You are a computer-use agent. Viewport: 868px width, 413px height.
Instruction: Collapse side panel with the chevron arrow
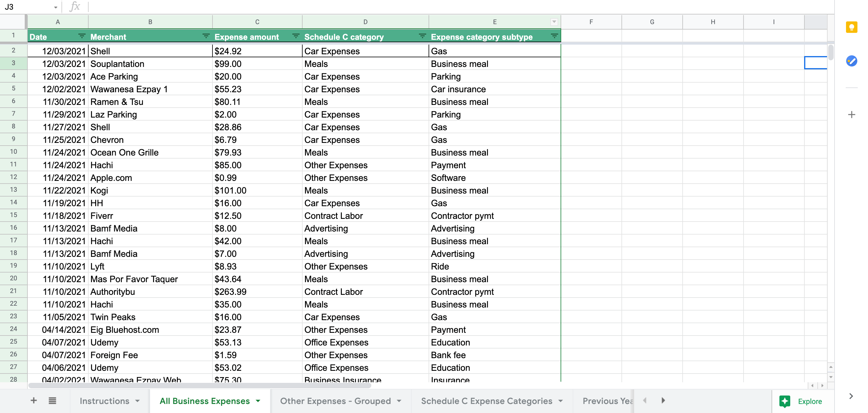[x=851, y=396]
